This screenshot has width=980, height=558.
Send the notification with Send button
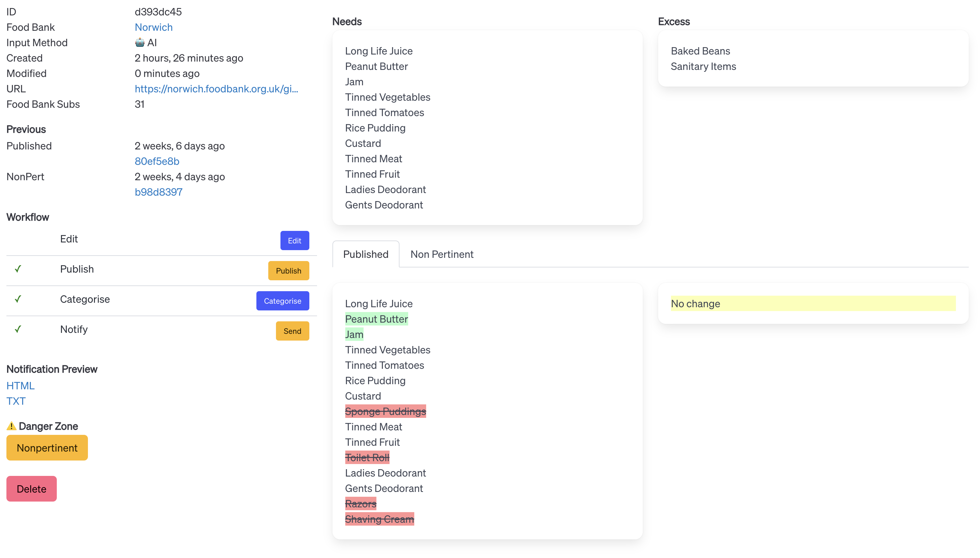point(292,331)
